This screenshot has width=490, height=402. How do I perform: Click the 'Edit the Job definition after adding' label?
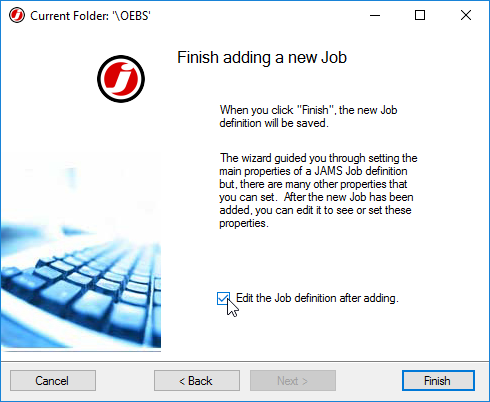(x=317, y=298)
